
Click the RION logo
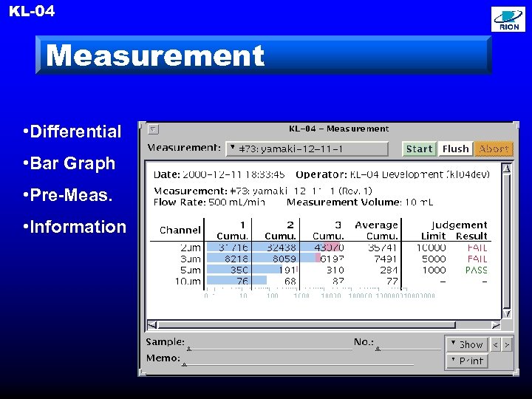508,19
